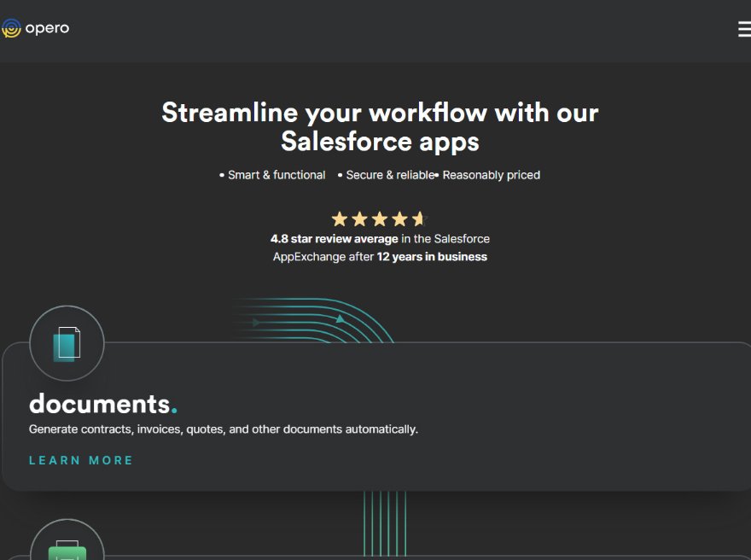The image size is (751, 560).
Task: Click the fourth gold rating star
Action: pos(399,219)
